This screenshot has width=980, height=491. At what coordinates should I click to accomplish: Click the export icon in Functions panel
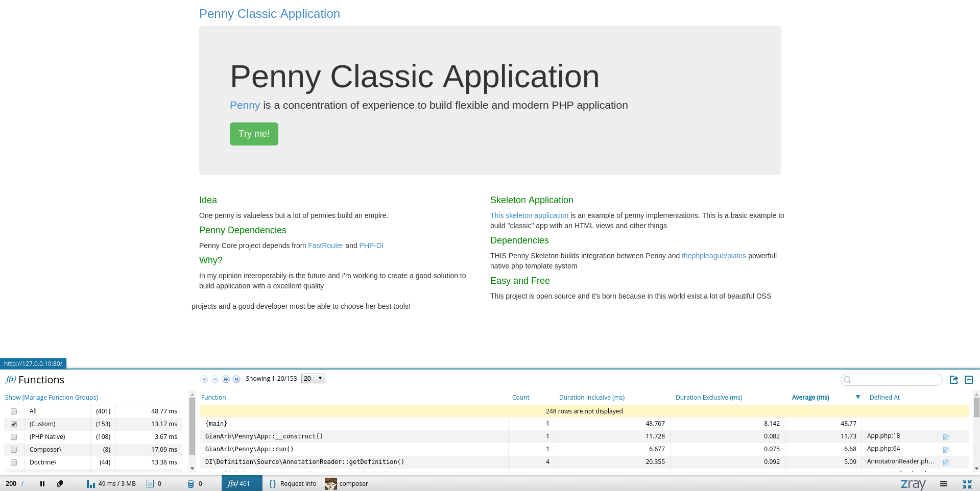tap(953, 380)
